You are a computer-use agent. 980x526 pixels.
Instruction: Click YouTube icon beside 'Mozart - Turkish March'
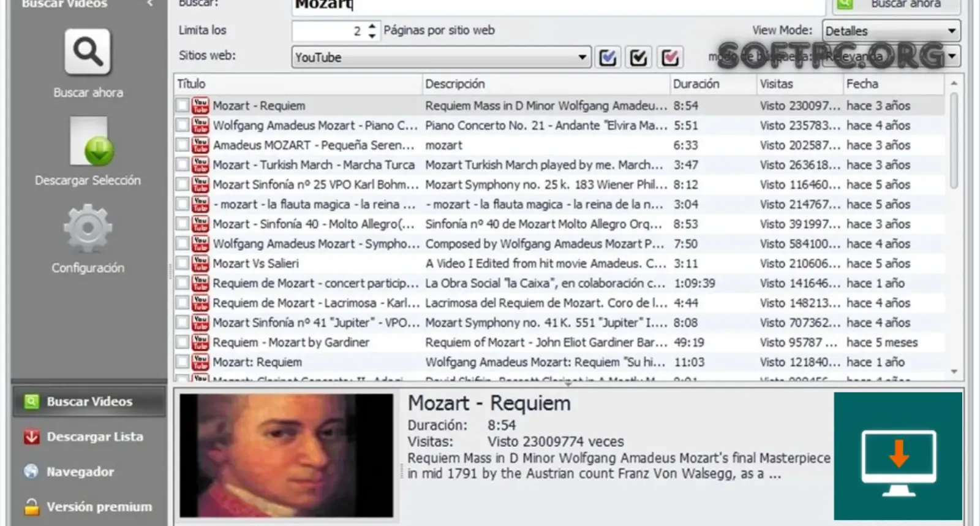(x=200, y=164)
